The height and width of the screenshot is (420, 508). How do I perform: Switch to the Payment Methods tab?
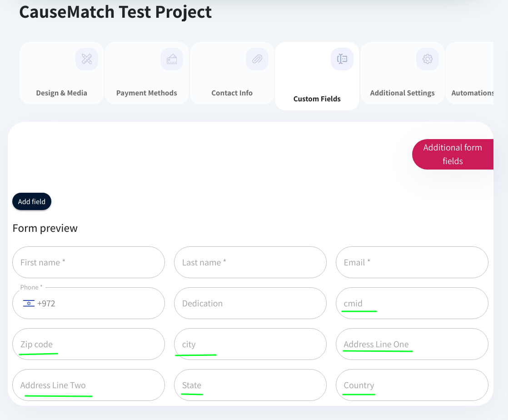(147, 73)
